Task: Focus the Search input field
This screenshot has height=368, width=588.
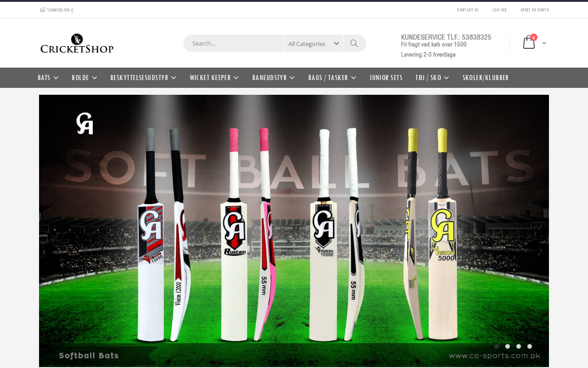Action: 234,43
